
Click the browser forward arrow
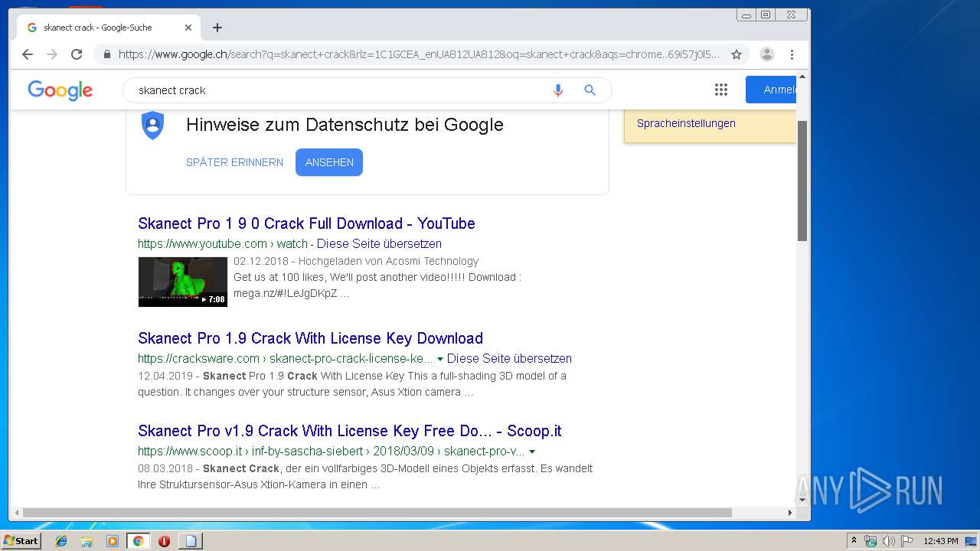coord(52,54)
